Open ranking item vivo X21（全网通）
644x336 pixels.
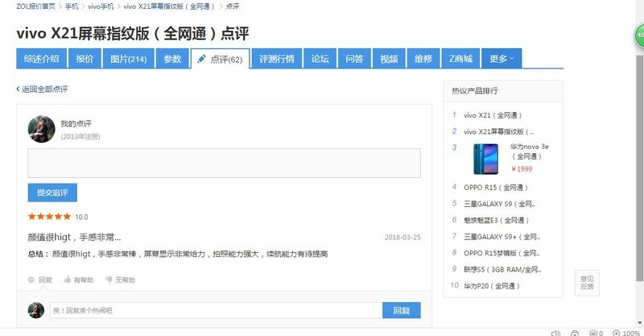pyautogui.click(x=493, y=115)
